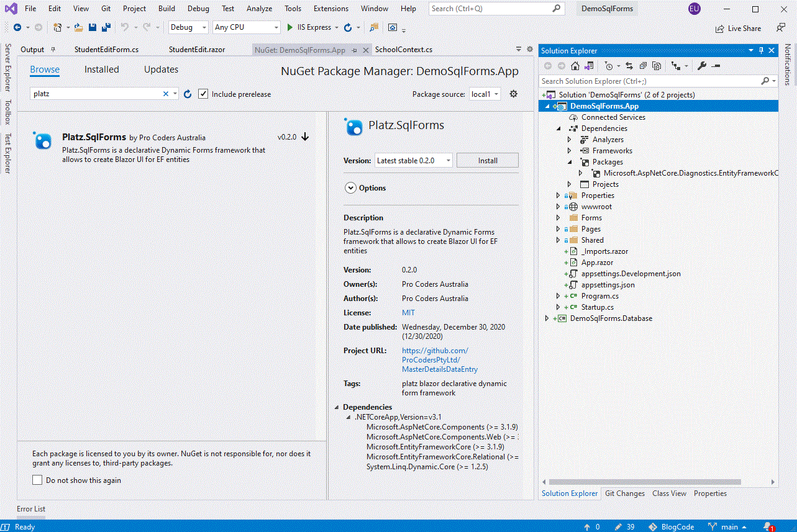This screenshot has width=797, height=532.
Task: Click Show All Files icon
Action: point(657,66)
